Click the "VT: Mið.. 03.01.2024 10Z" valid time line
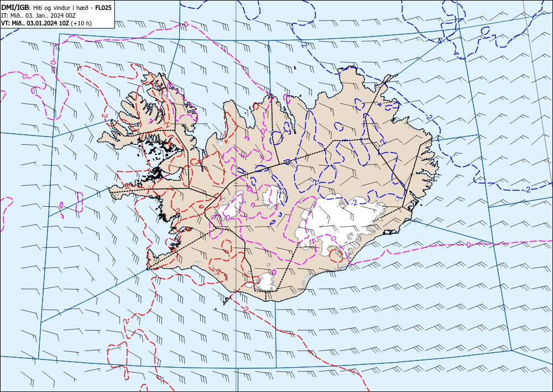The image size is (553, 392). pos(35,23)
